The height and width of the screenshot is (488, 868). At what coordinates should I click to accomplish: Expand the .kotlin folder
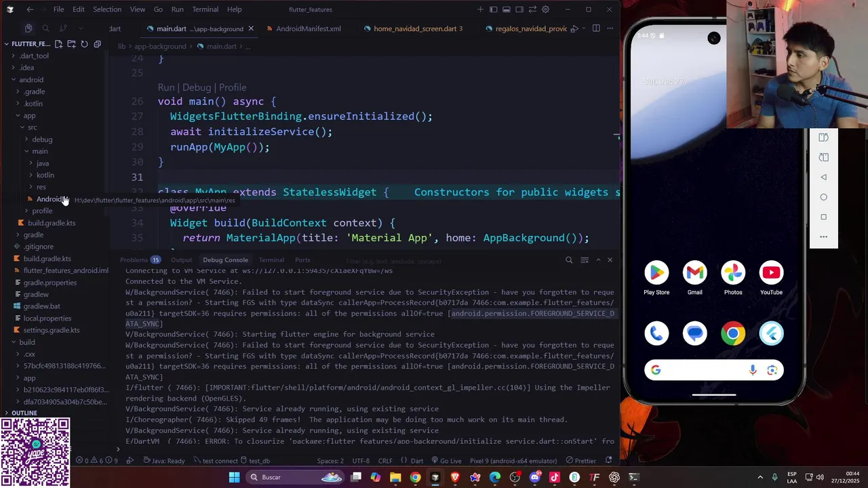33,104
